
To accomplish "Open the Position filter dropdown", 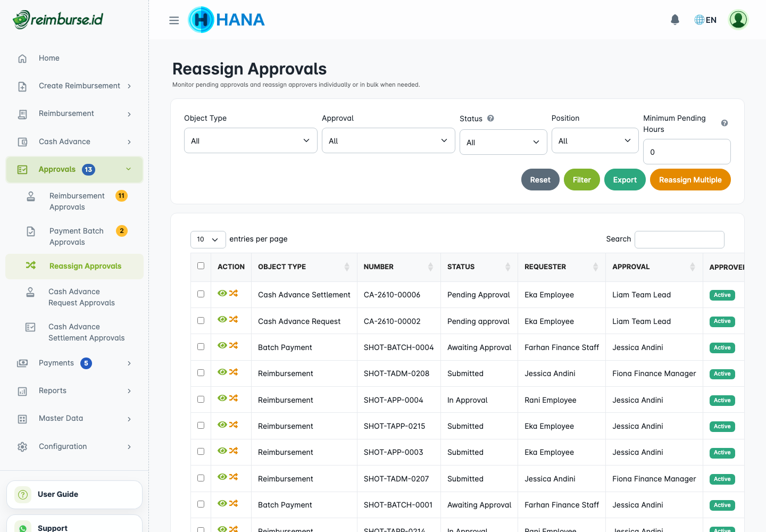I will pos(595,140).
